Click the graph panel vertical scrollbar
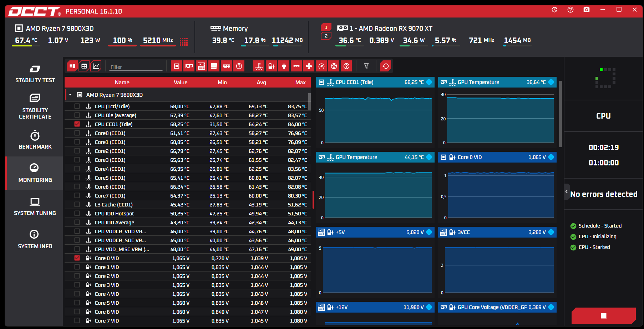Image resolution: width=644 pixels, height=329 pixels. click(561, 114)
